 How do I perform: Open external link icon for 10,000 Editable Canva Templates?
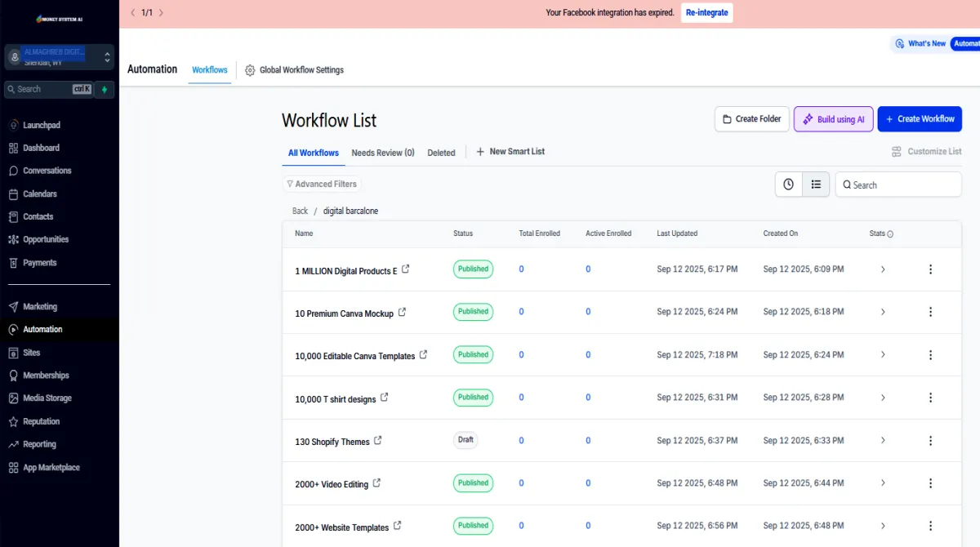[423, 354]
